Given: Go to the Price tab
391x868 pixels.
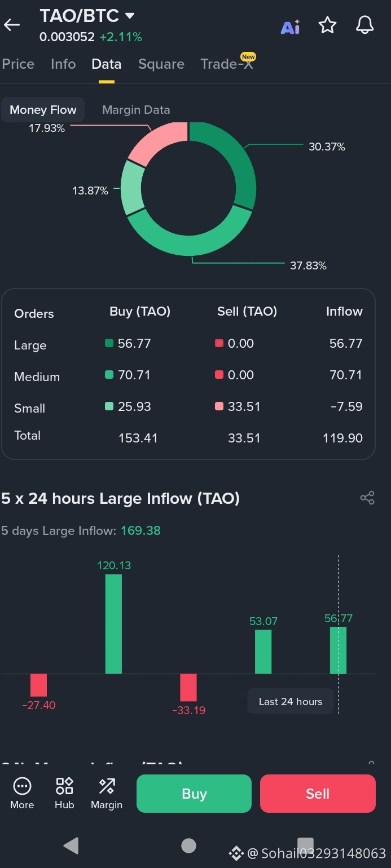Looking at the screenshot, I should (x=18, y=64).
